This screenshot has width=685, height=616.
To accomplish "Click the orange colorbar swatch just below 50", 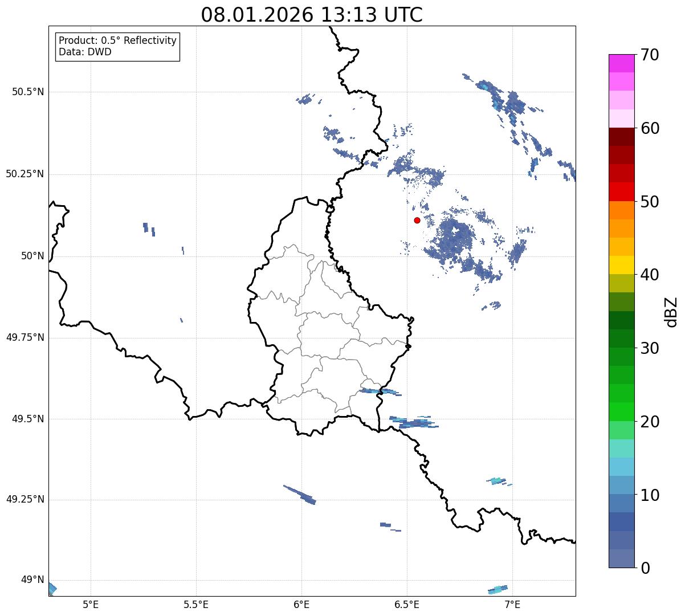I will 621,210.
